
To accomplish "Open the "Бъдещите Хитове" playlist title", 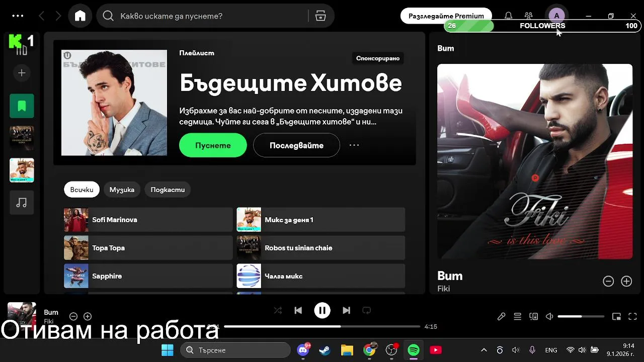I will pyautogui.click(x=291, y=83).
